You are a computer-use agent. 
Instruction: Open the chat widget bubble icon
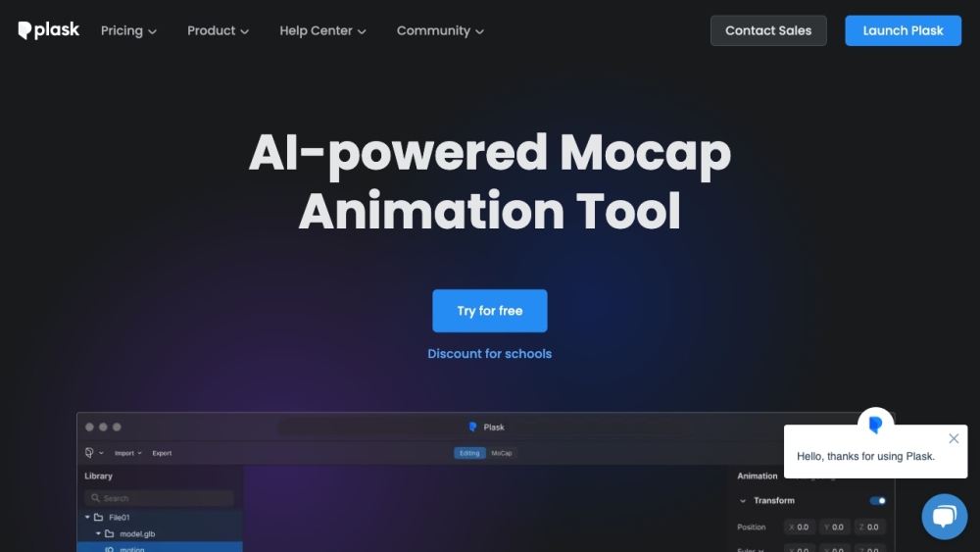944,517
